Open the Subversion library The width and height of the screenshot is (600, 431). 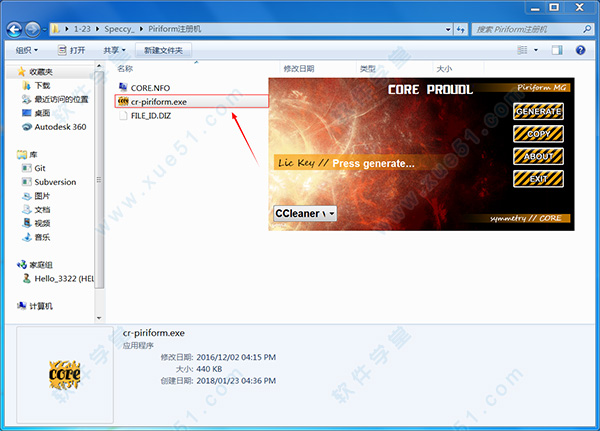pos(55,182)
